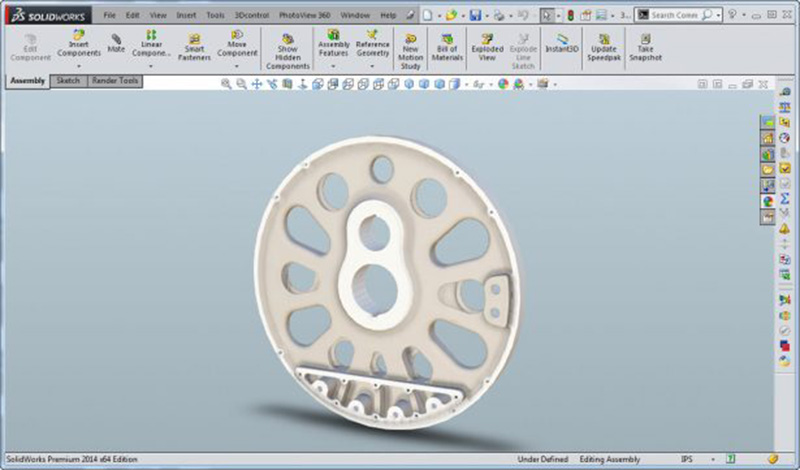
Task: Expand Linear Component Pattern dropdown arrow
Action: (152, 67)
